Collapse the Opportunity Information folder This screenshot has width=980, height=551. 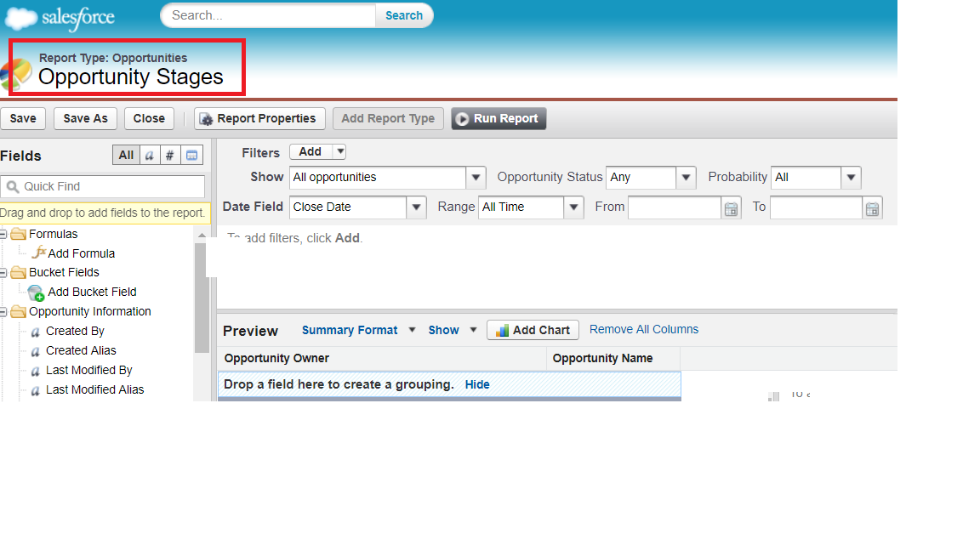(x=3, y=312)
